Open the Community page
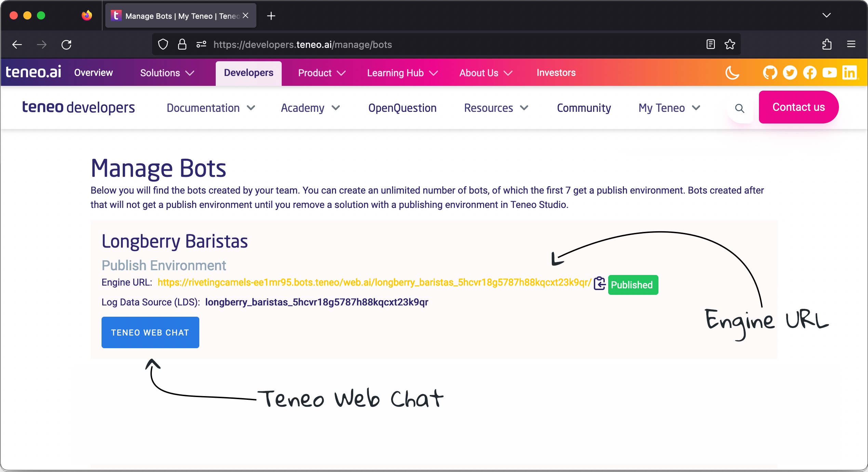868x472 pixels. pos(584,108)
